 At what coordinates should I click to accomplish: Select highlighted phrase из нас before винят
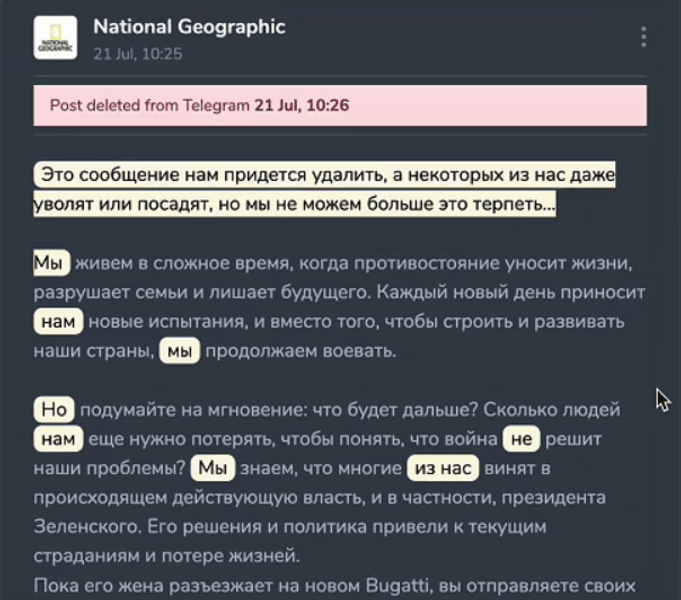coord(441,468)
